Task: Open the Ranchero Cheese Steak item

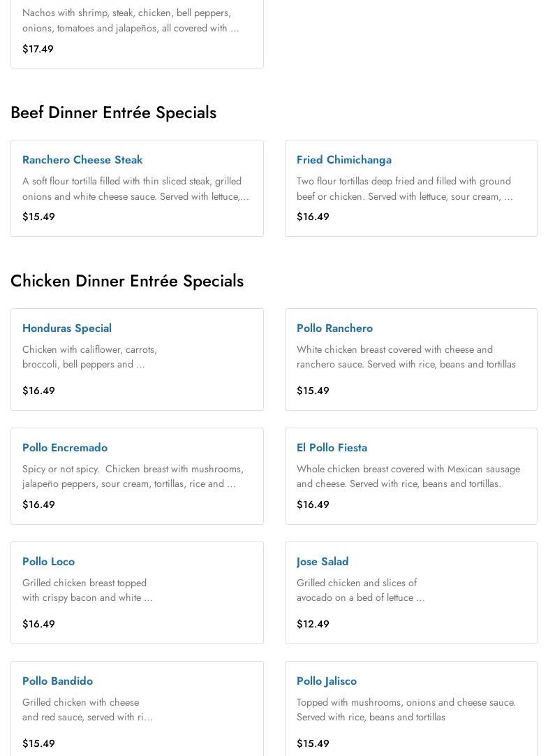Action: 82,160
